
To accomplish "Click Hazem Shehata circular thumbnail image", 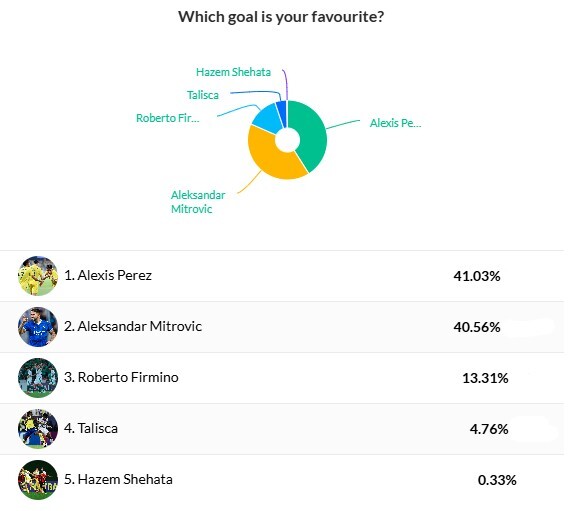I will pos(38,480).
